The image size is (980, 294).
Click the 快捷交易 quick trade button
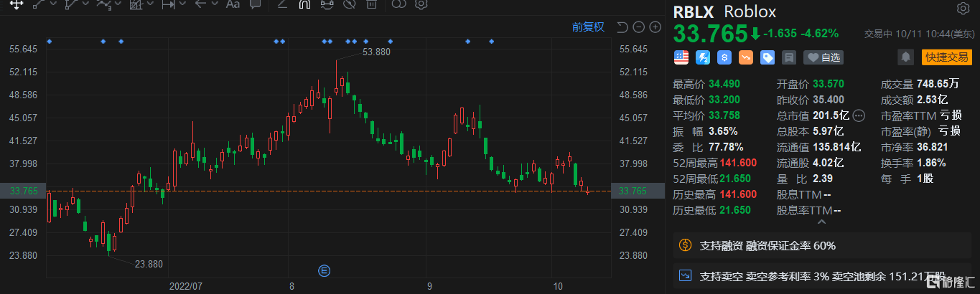pos(946,57)
